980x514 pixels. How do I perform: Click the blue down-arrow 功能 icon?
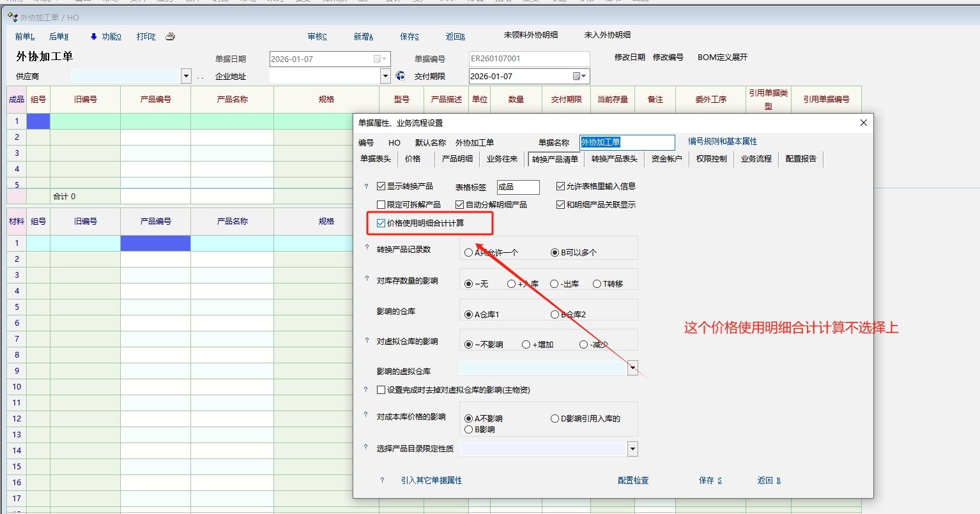[93, 36]
